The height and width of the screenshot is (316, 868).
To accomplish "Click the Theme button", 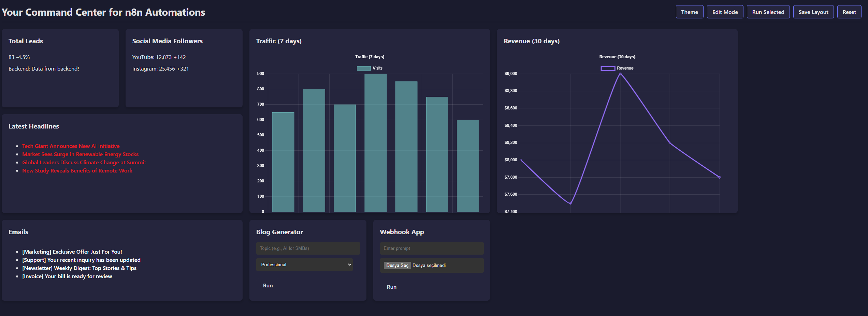I will coord(689,12).
